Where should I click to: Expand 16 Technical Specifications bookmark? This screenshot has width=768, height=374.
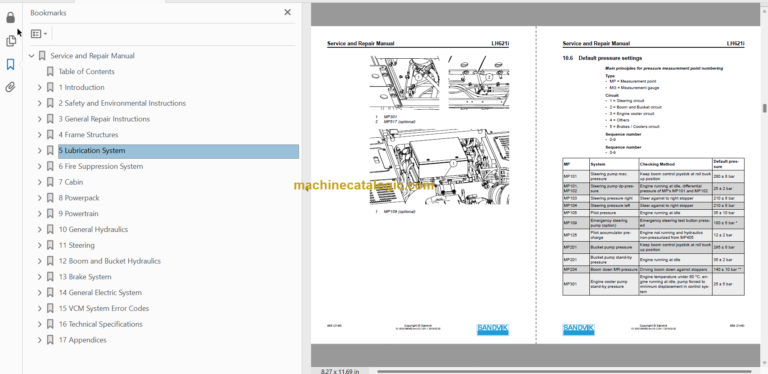point(40,324)
